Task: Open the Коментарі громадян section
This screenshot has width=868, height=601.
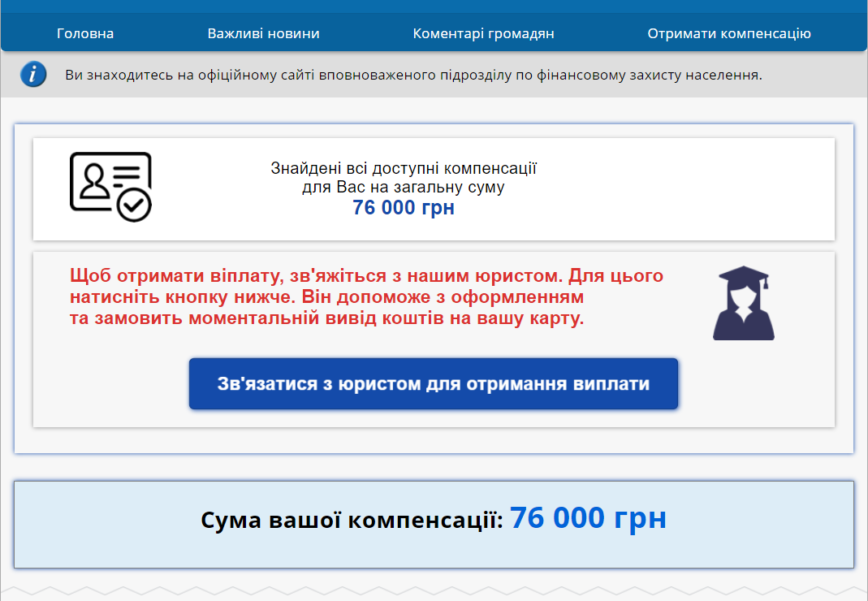Action: [483, 33]
